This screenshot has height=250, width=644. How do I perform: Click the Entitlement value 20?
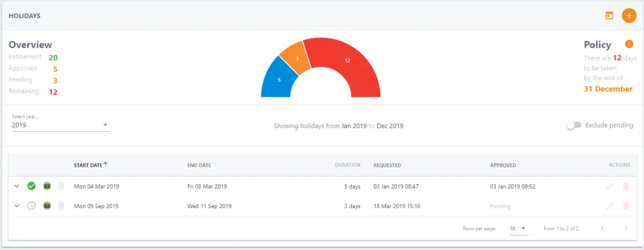coord(53,58)
